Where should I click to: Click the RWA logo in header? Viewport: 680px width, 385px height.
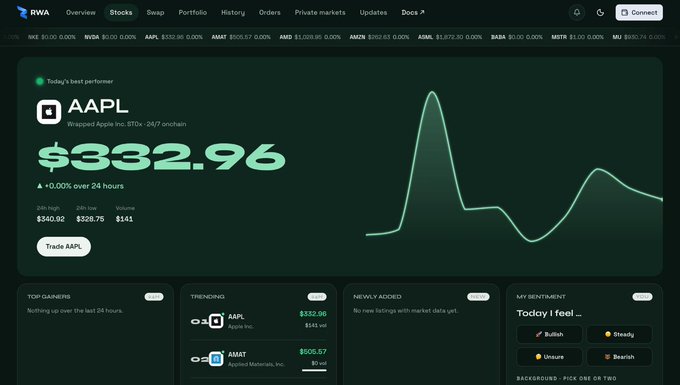click(33, 13)
